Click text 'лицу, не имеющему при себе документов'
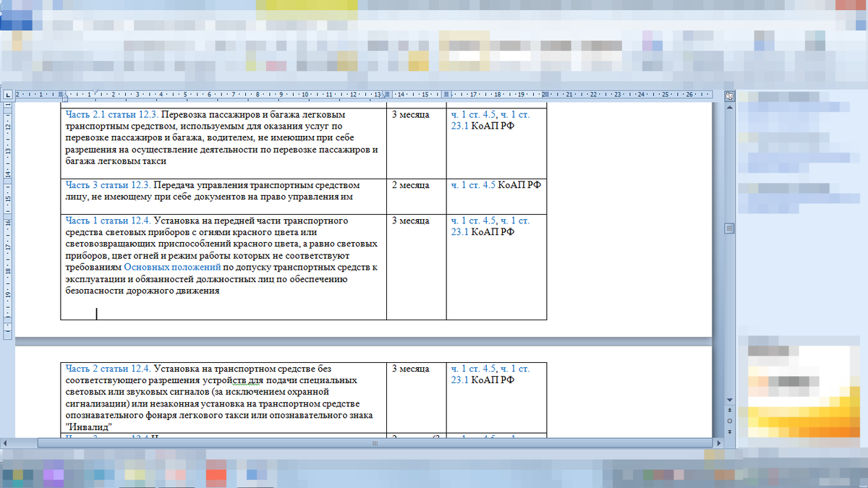 [x=150, y=197]
